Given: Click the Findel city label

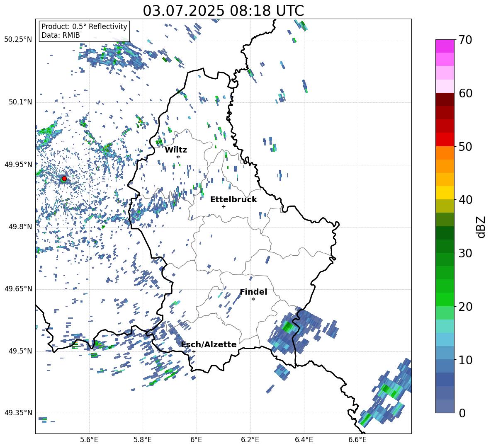Looking at the screenshot, I should pos(253,292).
